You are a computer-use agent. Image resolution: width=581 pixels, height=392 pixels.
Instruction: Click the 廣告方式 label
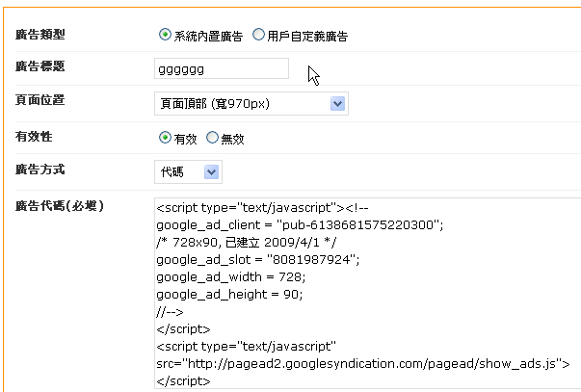[x=40, y=170]
